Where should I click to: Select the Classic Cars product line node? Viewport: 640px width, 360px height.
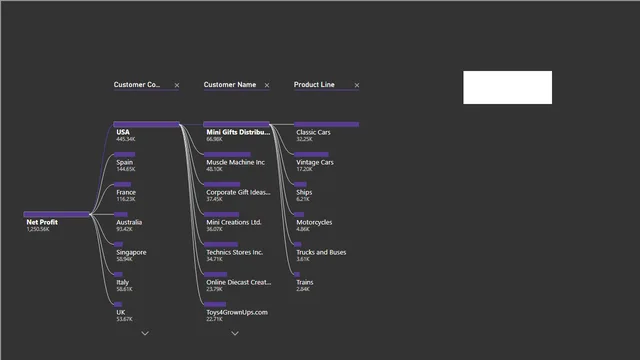(327, 131)
